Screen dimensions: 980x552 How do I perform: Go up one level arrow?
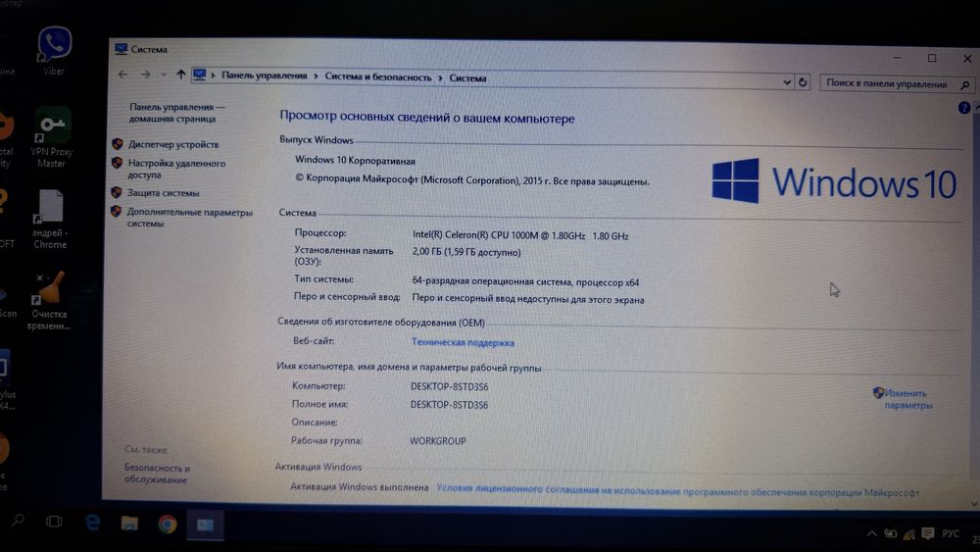(x=181, y=75)
